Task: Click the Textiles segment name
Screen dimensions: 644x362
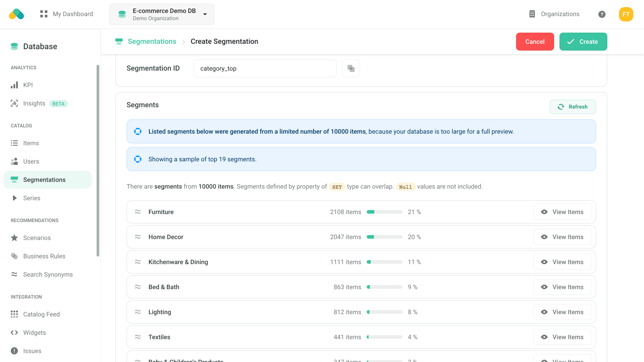Action: click(159, 337)
